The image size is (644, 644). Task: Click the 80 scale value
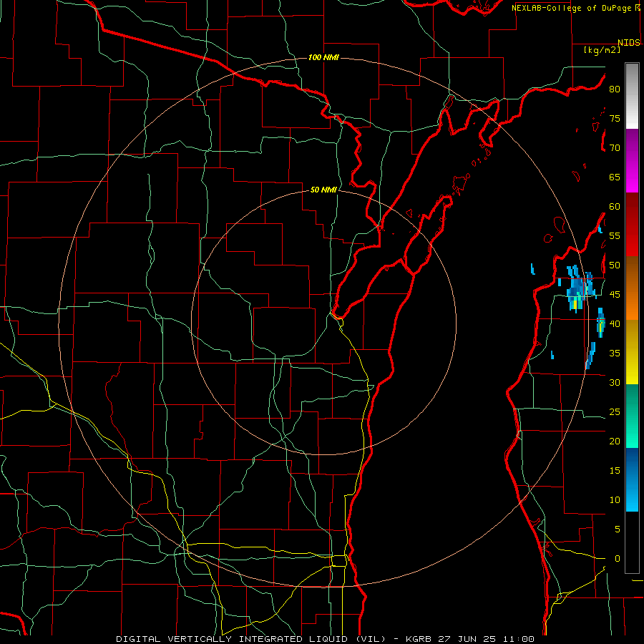615,89
